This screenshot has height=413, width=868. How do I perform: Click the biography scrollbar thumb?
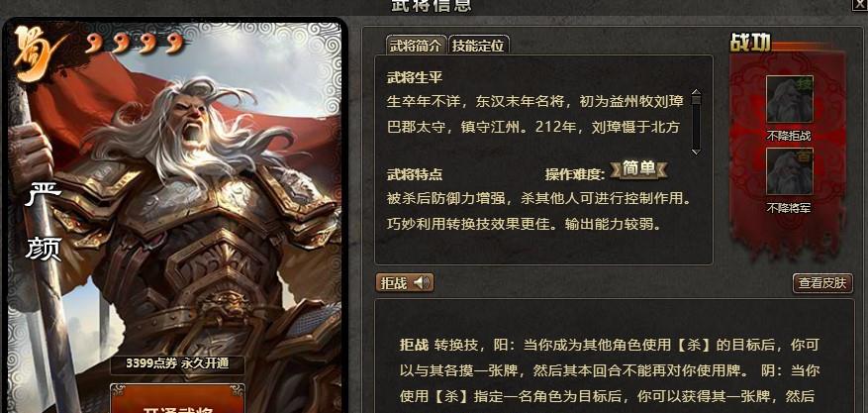(696, 100)
